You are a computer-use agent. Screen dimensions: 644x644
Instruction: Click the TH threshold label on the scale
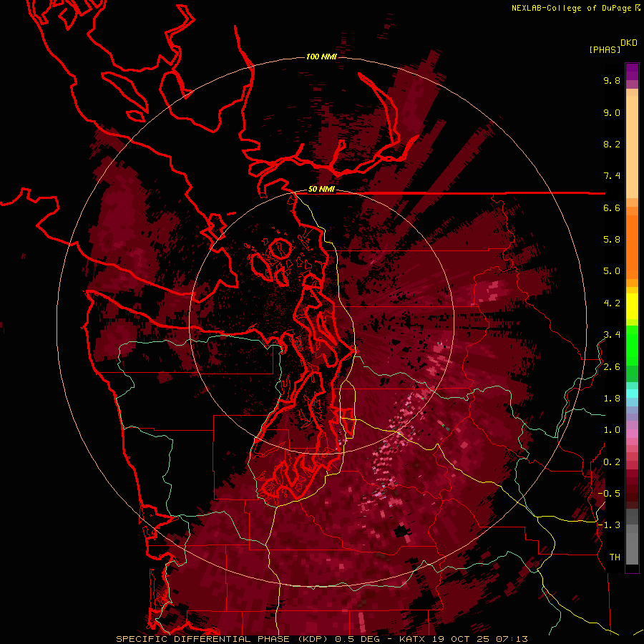point(615,557)
